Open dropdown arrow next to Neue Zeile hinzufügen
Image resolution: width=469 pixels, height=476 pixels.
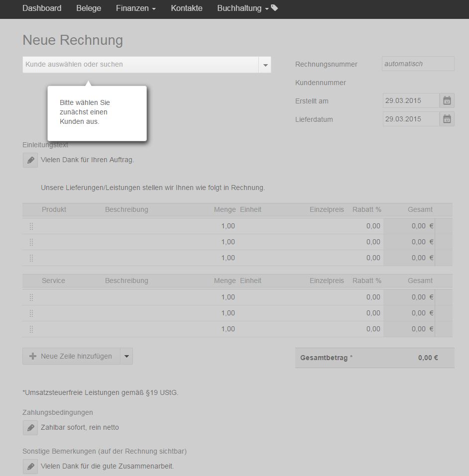[x=126, y=356]
